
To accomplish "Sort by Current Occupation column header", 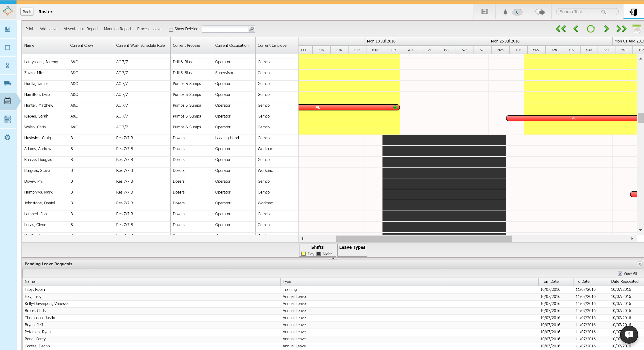I will click(x=234, y=46).
